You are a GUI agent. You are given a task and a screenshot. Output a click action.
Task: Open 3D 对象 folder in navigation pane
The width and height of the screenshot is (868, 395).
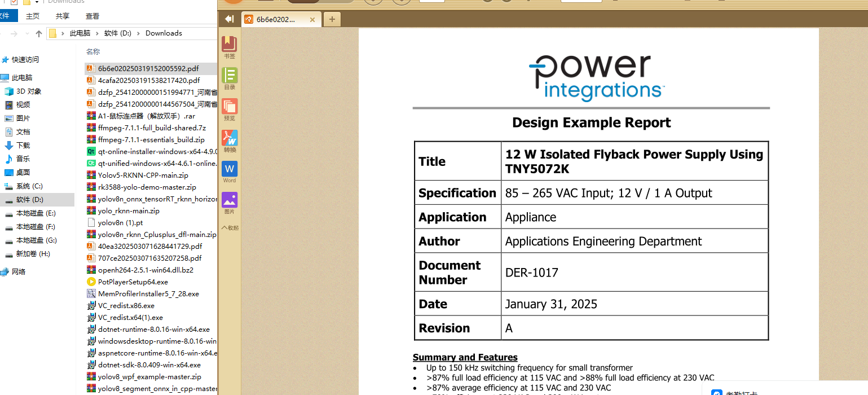(x=28, y=91)
